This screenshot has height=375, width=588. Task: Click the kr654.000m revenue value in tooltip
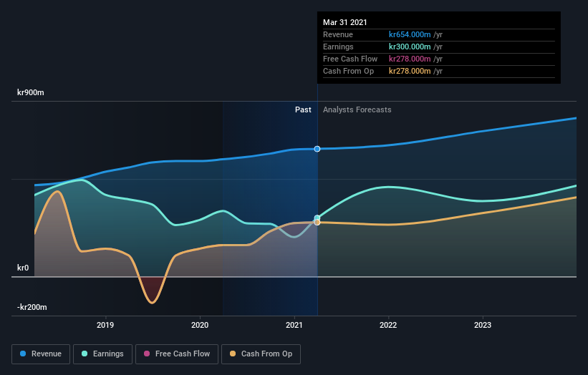click(410, 34)
